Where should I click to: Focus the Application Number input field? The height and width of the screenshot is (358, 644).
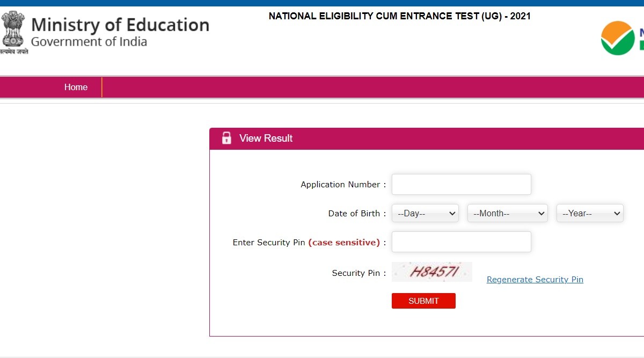point(461,184)
